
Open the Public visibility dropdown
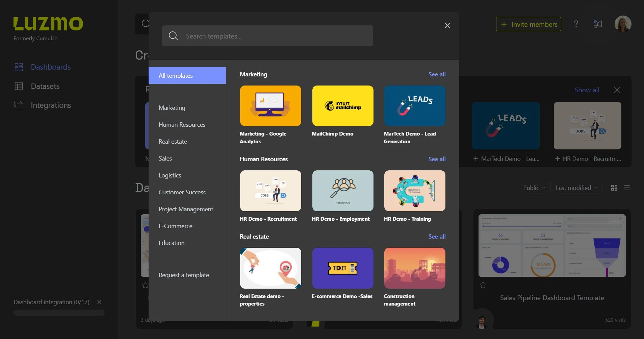tap(533, 188)
